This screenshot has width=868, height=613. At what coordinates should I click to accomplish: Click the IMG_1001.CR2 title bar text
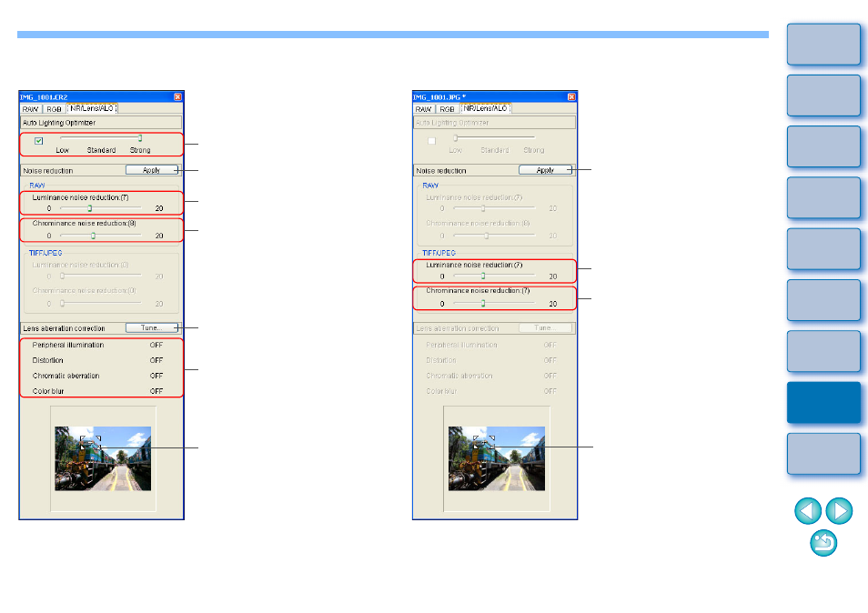coord(44,96)
